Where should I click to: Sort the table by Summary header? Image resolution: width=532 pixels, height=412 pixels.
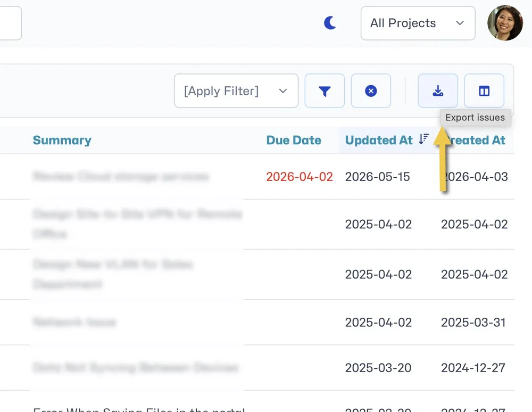click(x=62, y=140)
